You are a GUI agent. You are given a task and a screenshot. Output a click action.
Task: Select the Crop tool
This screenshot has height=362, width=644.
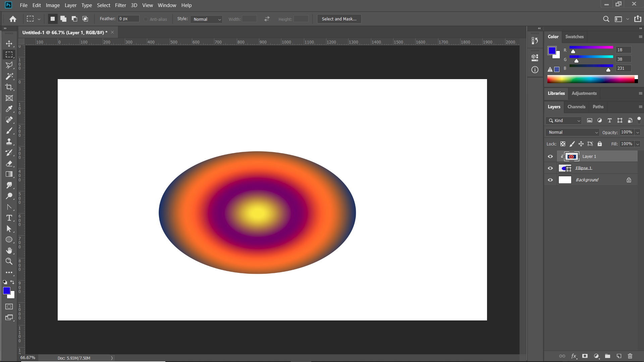[9, 87]
